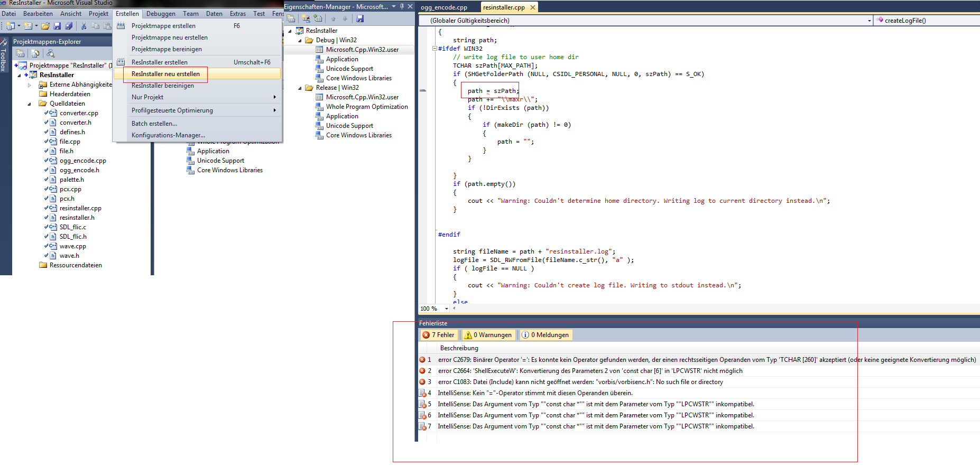The height and width of the screenshot is (467, 980).
Task: Open Properties icon in Projektmappen-Explorer toolbar
Action: point(20,53)
